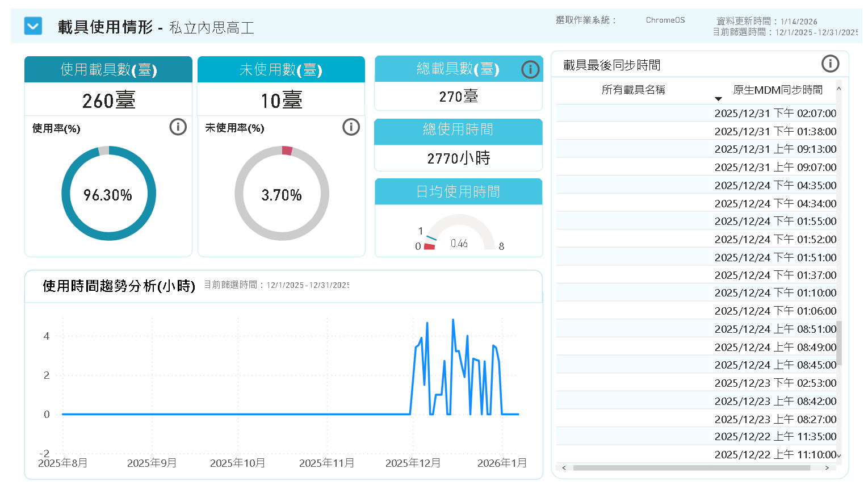Click the table's vertical scrollbar thumb
868x485 pixels.
coord(838,343)
